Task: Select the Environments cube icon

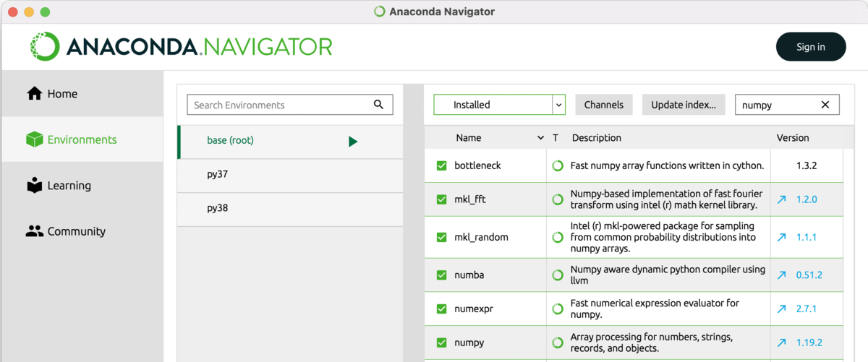Action: click(x=35, y=139)
